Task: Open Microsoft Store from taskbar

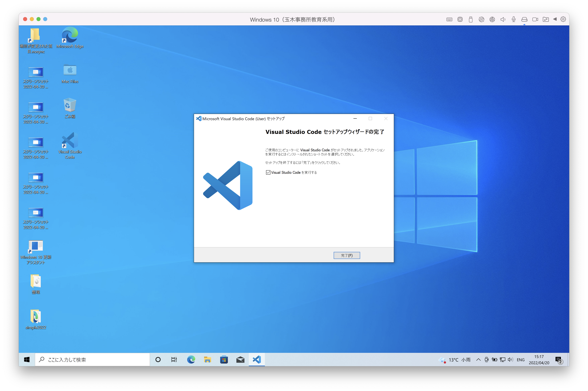Action: point(224,360)
